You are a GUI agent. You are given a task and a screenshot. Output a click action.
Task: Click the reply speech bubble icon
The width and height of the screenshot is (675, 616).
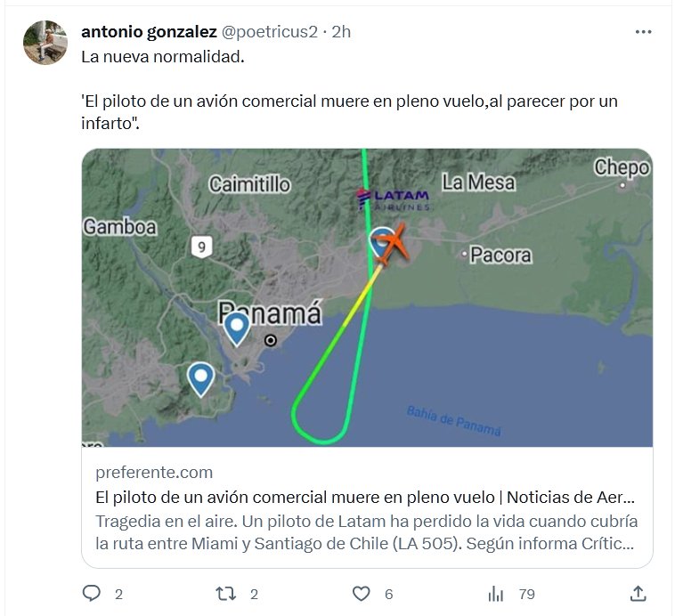[x=92, y=594]
